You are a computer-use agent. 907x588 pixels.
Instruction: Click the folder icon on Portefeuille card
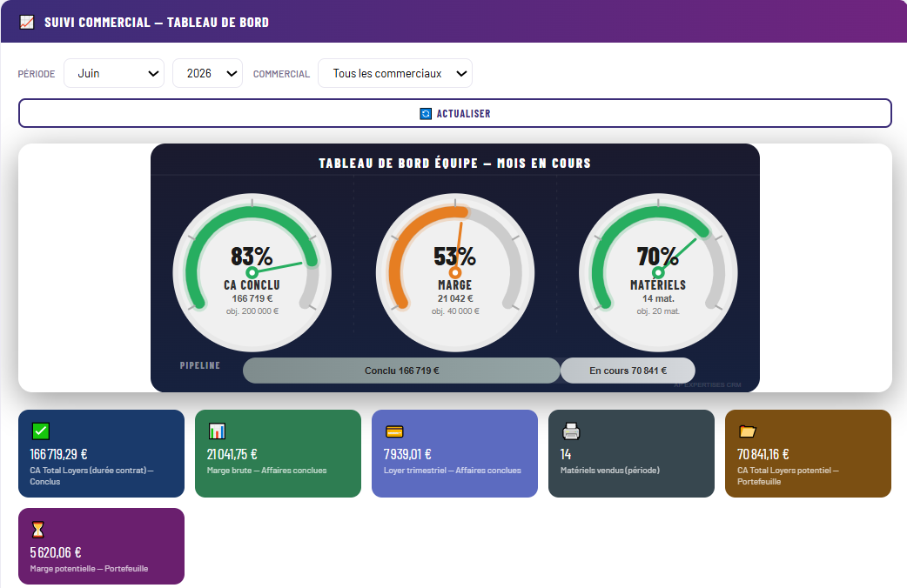(748, 431)
